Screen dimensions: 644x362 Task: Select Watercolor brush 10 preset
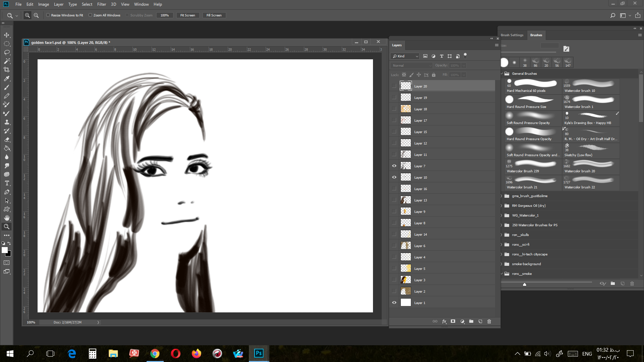point(591,86)
